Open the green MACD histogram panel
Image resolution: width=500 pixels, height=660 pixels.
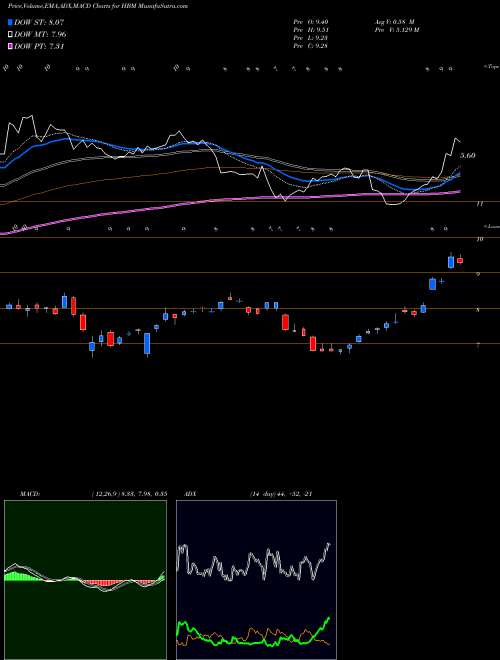click(85, 580)
